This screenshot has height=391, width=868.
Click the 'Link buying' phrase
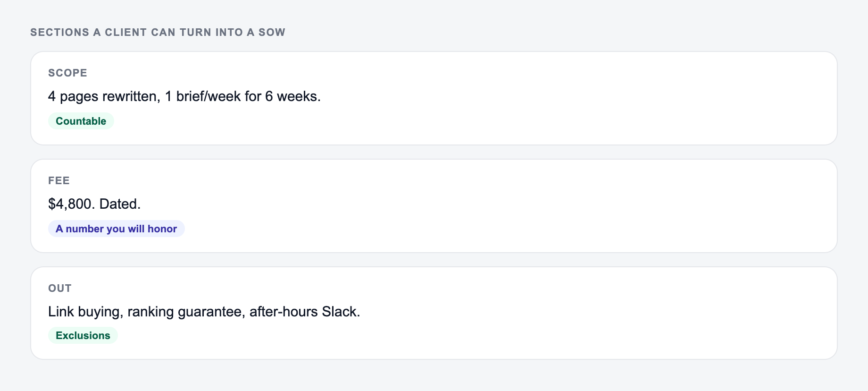click(x=85, y=312)
